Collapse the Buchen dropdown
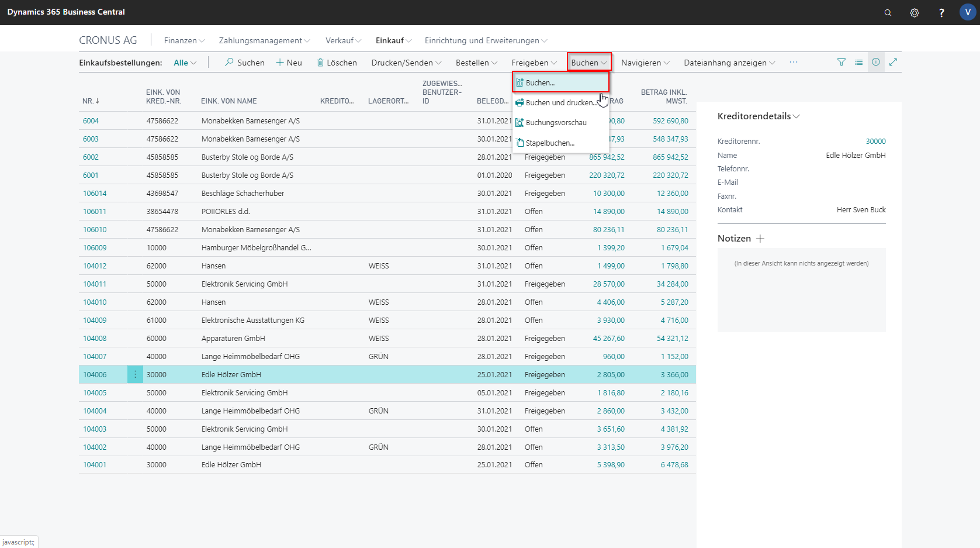 click(x=589, y=63)
